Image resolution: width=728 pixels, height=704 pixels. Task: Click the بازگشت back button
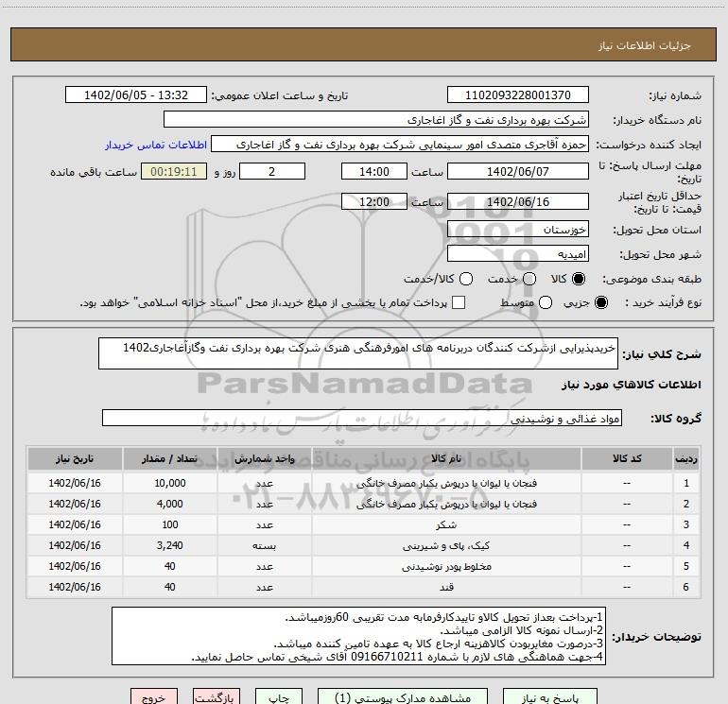[x=217, y=697]
